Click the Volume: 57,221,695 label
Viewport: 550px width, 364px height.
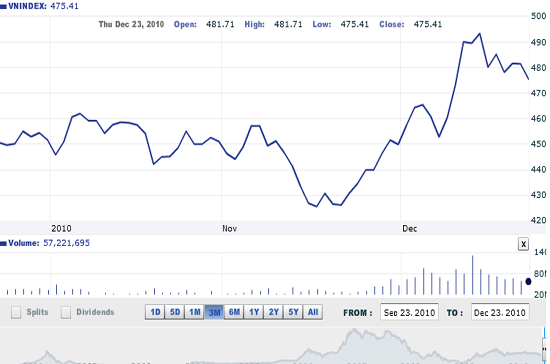(49, 243)
